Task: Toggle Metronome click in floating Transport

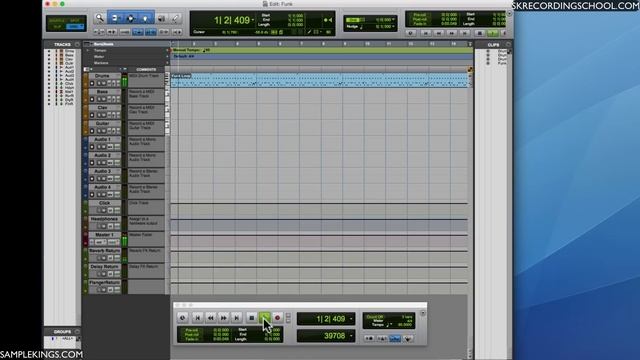Action: [382, 338]
